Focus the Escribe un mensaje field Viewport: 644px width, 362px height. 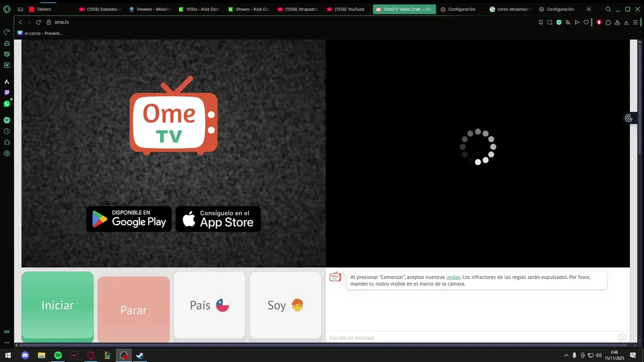tap(472, 337)
